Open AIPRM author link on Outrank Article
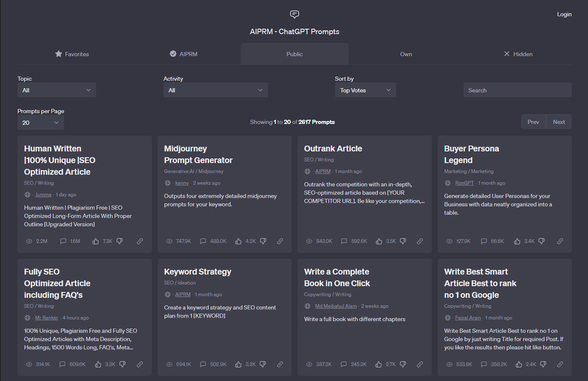Screen dimensions: 588x381 coord(323,171)
